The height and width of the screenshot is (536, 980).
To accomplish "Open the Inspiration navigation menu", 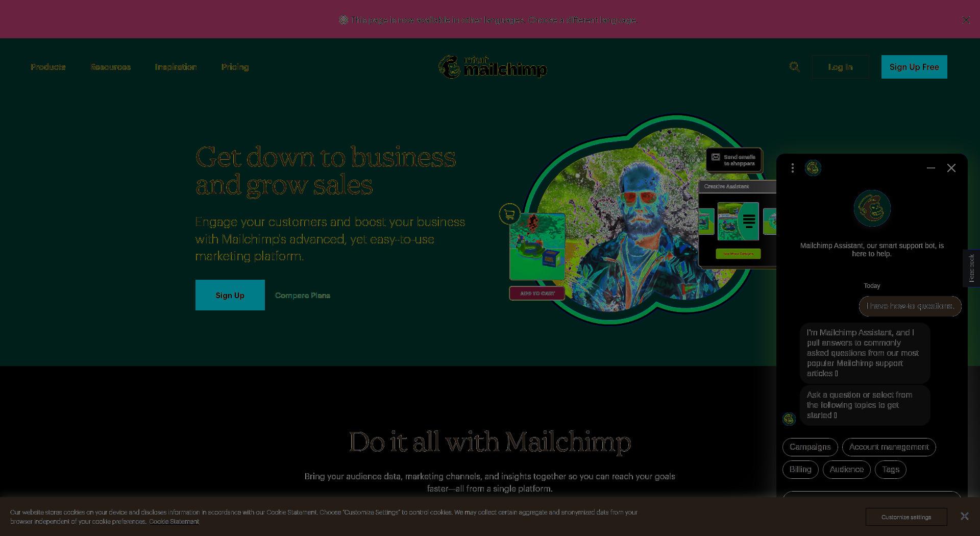I will pyautogui.click(x=176, y=67).
